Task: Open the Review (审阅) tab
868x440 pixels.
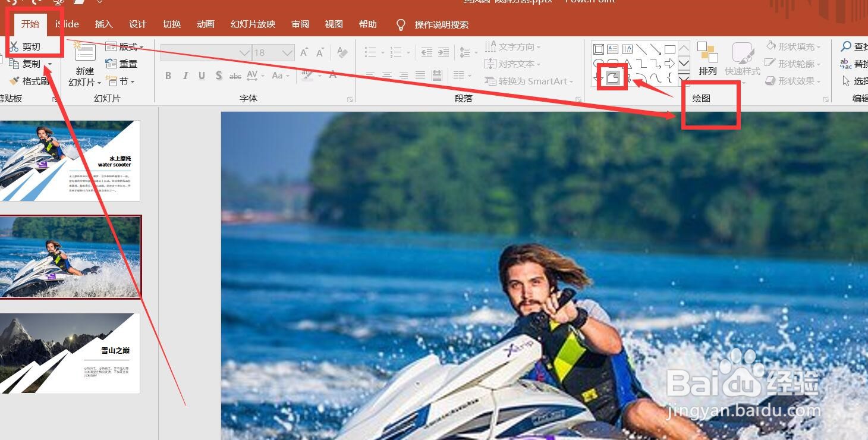Action: click(300, 24)
